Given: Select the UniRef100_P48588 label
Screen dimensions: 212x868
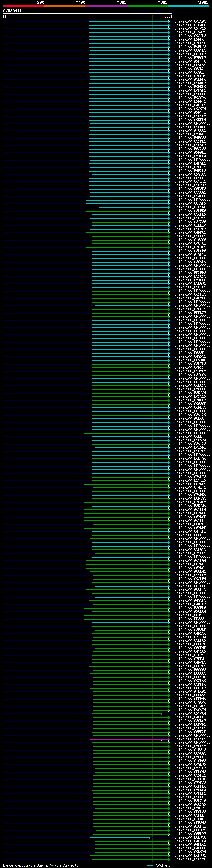Looking at the screenshot, I should (190, 298).
